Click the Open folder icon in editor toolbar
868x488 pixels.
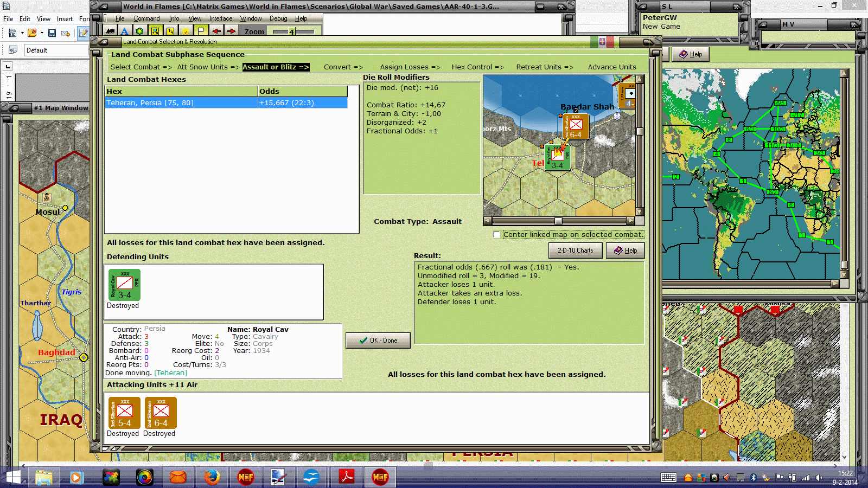coord(32,33)
